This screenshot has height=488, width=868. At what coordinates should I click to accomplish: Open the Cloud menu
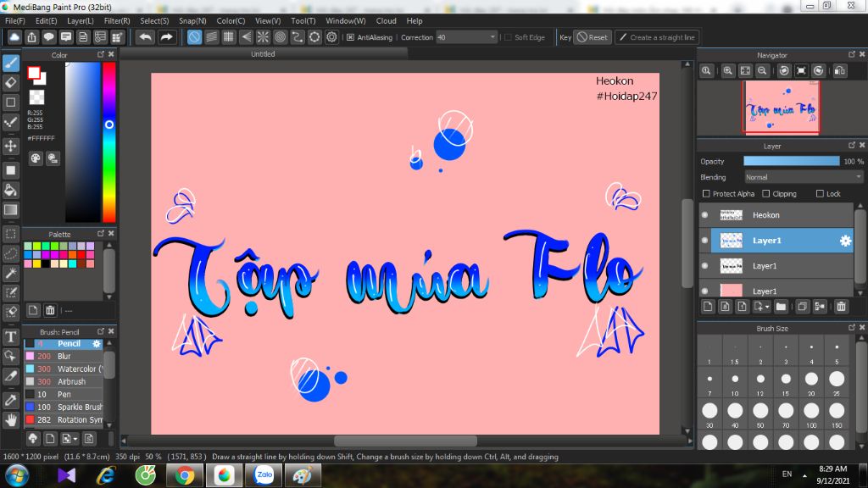click(x=386, y=20)
